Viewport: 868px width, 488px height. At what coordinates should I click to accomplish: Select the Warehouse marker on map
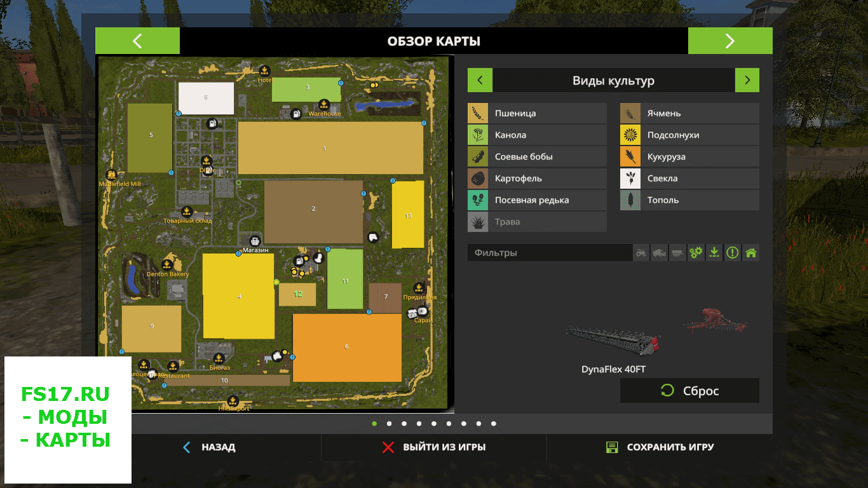323,104
